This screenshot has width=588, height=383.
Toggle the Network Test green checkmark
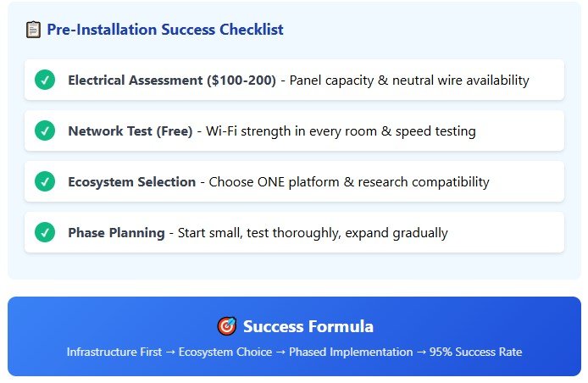point(45,130)
